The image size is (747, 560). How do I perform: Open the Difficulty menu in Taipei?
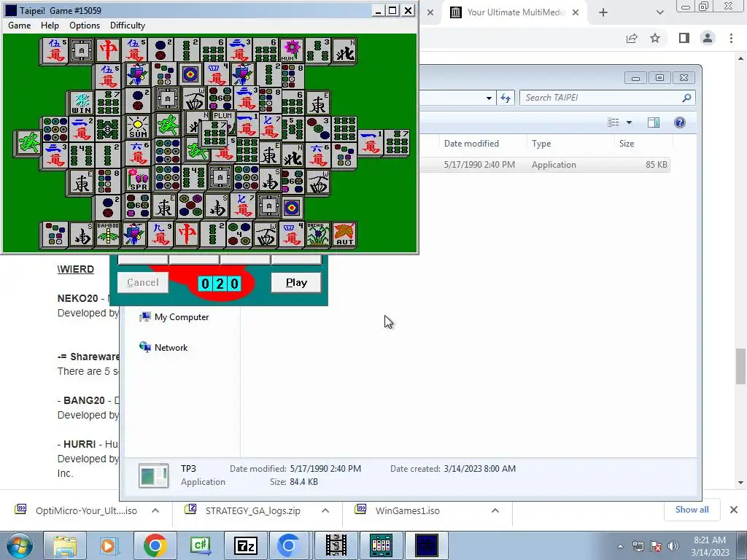point(127,26)
